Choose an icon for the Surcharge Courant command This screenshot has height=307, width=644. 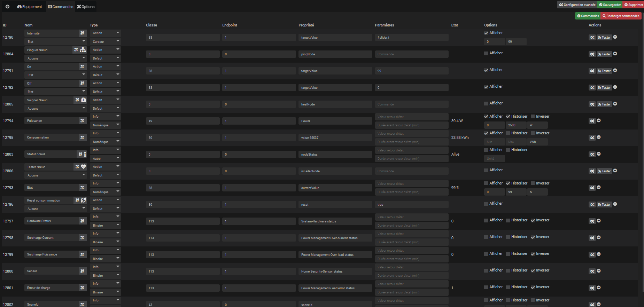pyautogui.click(x=82, y=238)
